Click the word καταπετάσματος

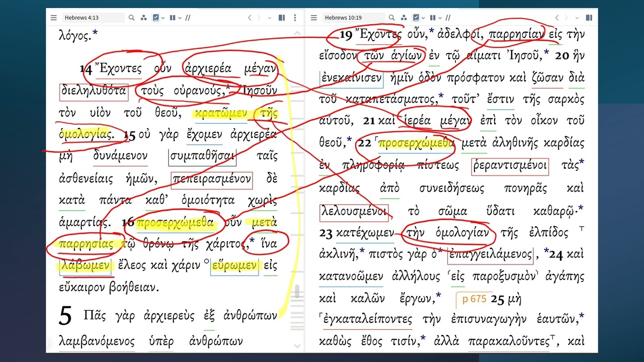click(x=392, y=100)
